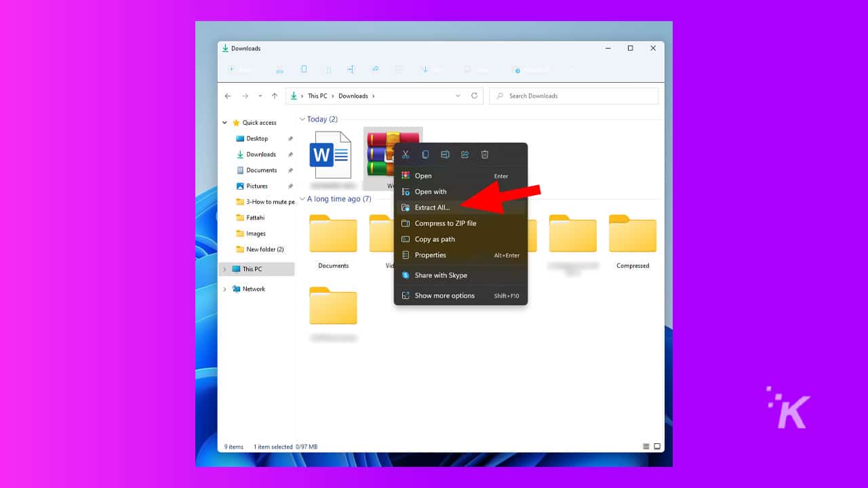Screen dimensions: 868x488
Task: Copy the selected archive via copy icon
Action: point(425,154)
